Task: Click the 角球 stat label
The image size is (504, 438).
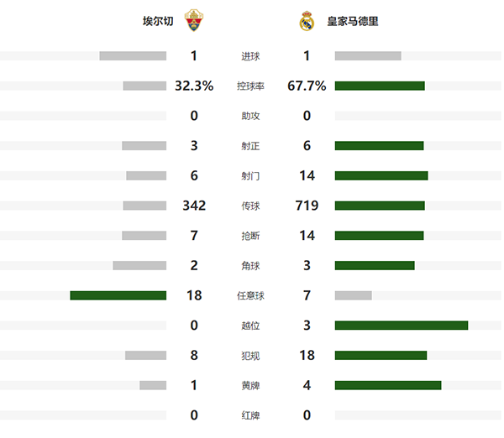Action: (x=250, y=266)
